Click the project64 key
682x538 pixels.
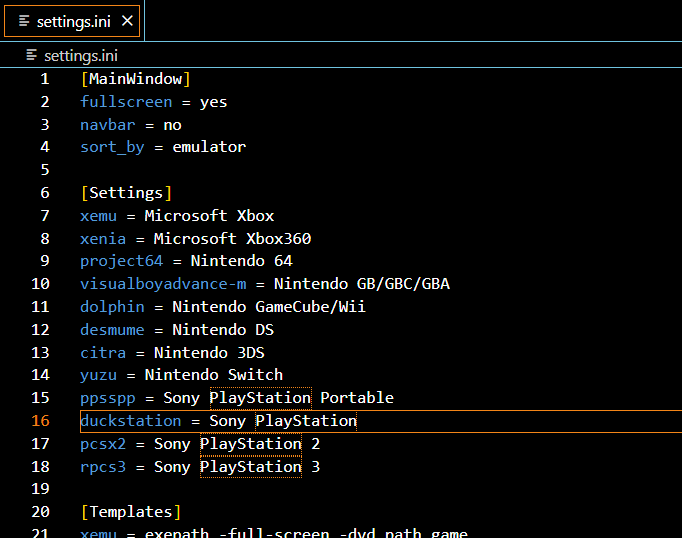click(122, 261)
